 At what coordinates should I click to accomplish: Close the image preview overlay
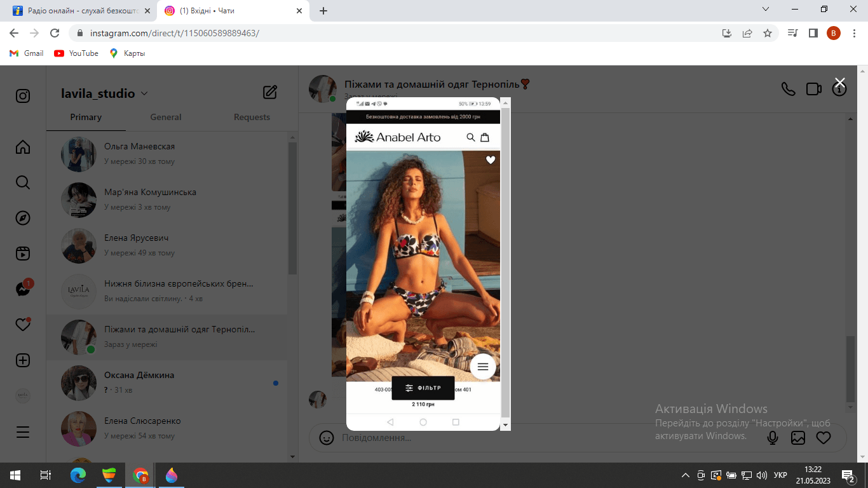(840, 83)
